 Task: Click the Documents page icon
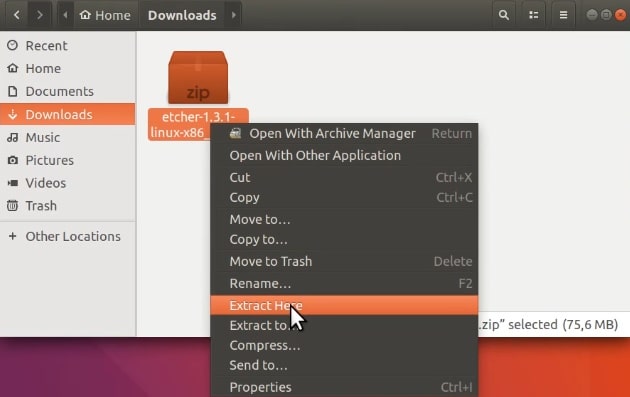point(12,91)
